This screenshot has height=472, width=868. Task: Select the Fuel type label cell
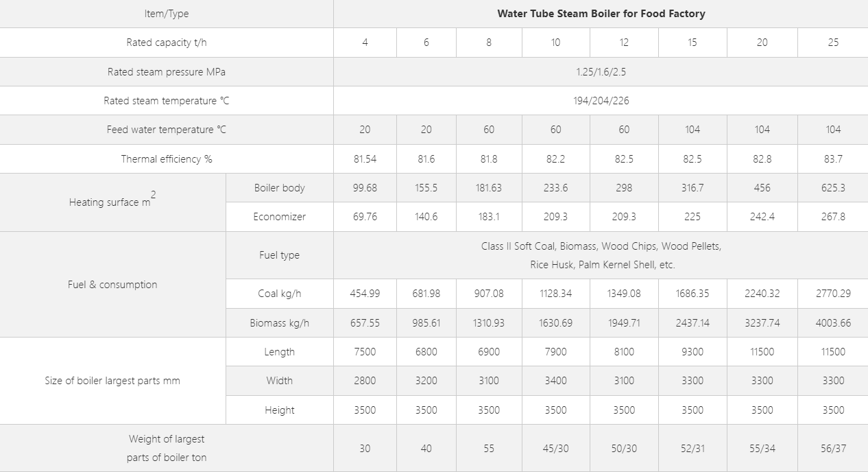pos(280,255)
